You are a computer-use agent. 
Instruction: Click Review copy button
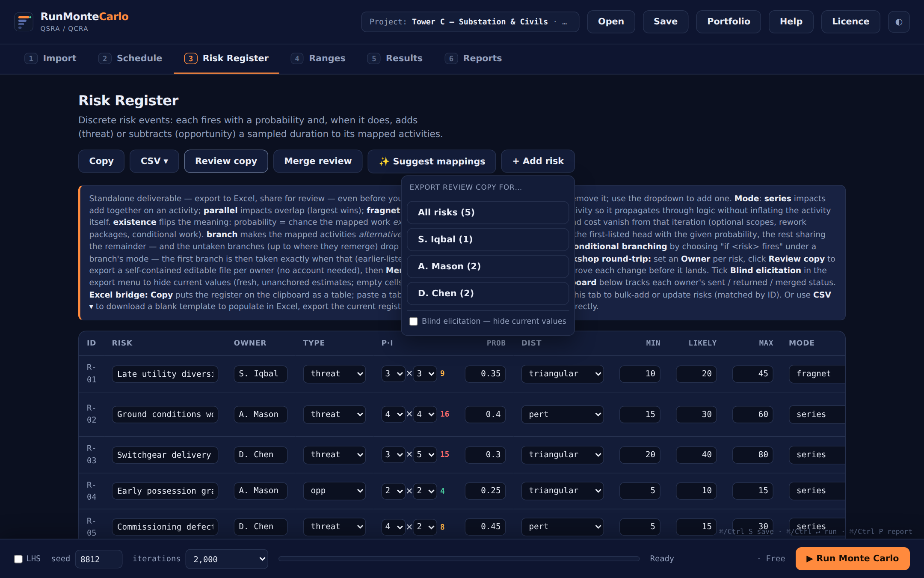click(x=226, y=161)
